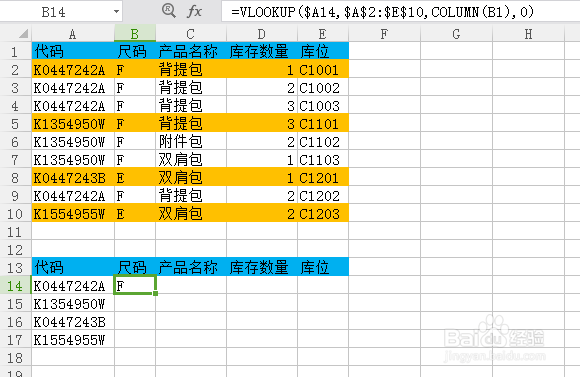Click cell K0447243B in row 8
The width and height of the screenshot is (580, 377).
[73, 178]
